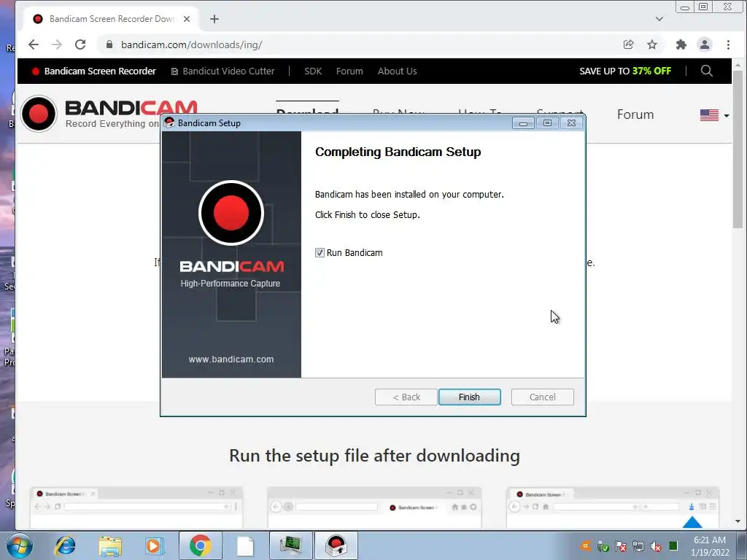
Task: Click the blank document taskbar icon
Action: [245, 545]
